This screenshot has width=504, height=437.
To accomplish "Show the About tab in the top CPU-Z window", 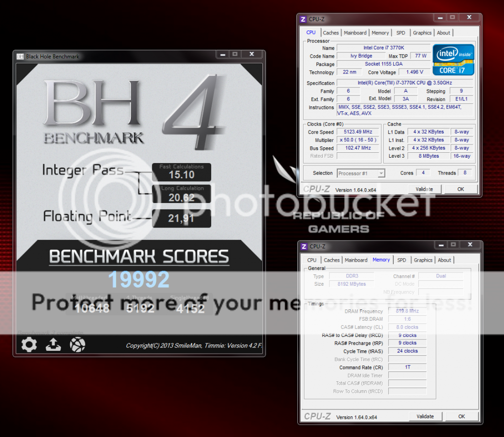I will [443, 33].
